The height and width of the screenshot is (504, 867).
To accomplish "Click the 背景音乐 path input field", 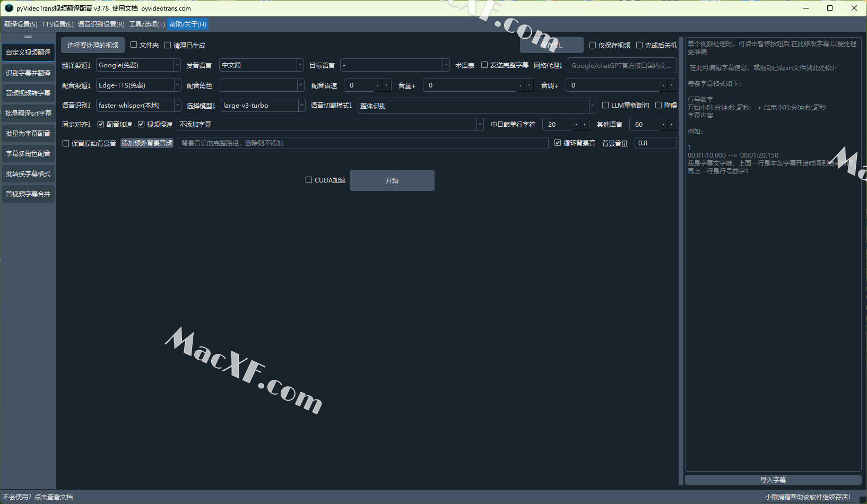I will point(362,143).
